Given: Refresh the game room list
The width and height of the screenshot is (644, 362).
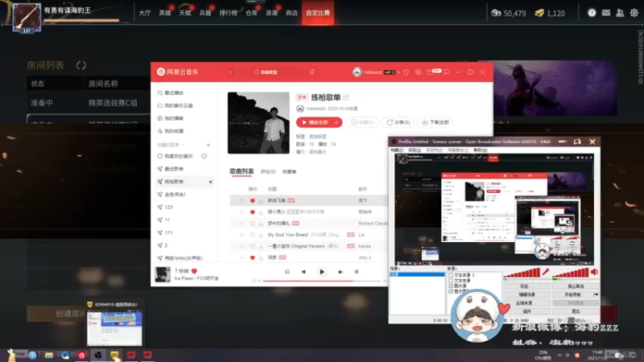Looking at the screenshot, I should [x=81, y=65].
